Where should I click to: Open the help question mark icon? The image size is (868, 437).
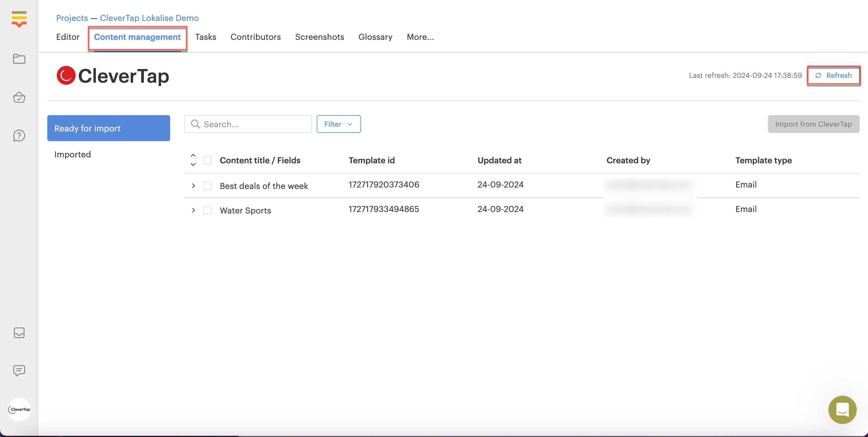[x=19, y=136]
